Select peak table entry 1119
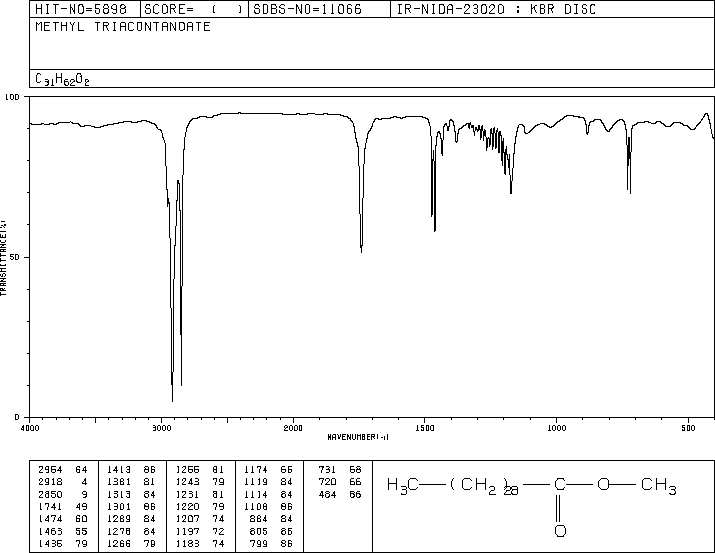This screenshot has height=553, width=715. 268,482
